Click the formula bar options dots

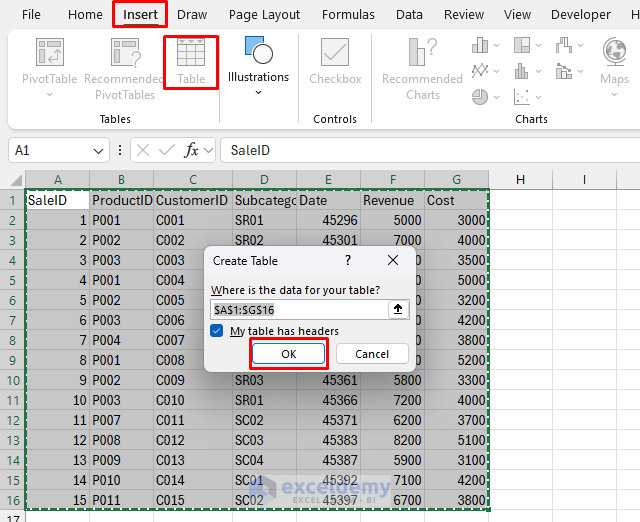click(120, 150)
